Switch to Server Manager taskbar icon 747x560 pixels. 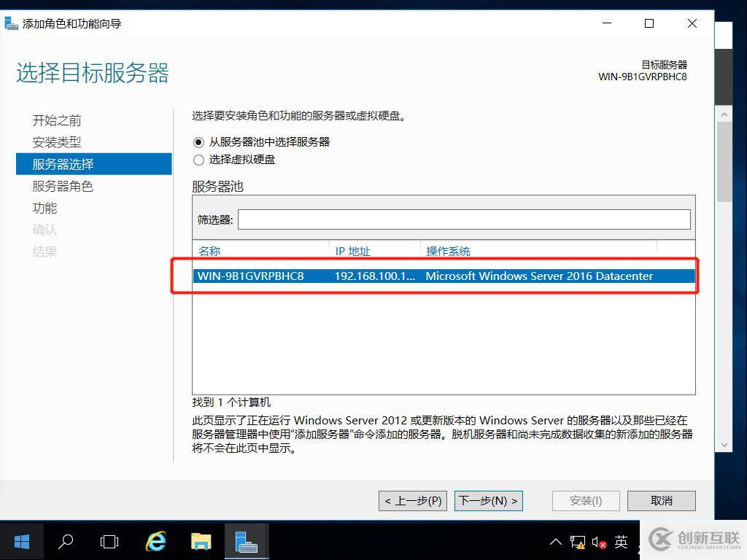[x=247, y=542]
